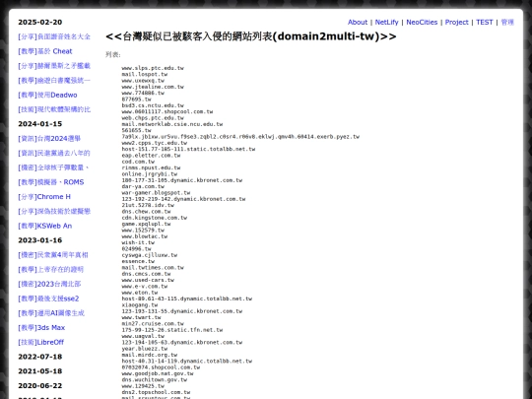532x399 pixels.
Task: Open the TEST link in the top navigation
Action: (484, 22)
